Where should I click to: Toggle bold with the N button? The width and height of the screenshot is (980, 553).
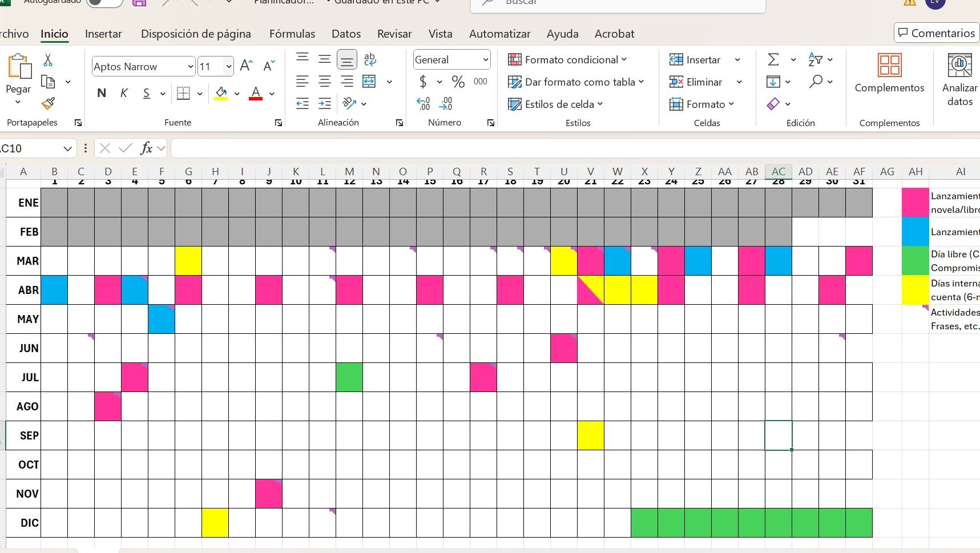click(102, 93)
